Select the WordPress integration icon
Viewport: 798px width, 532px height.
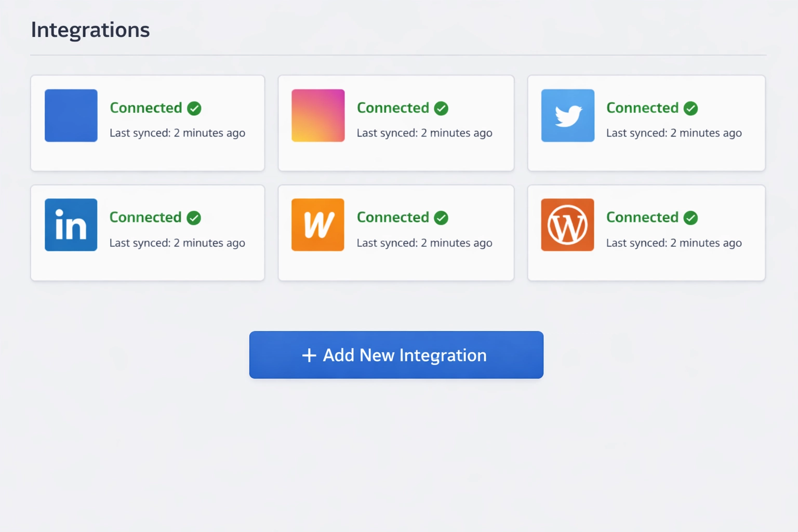coord(568,225)
